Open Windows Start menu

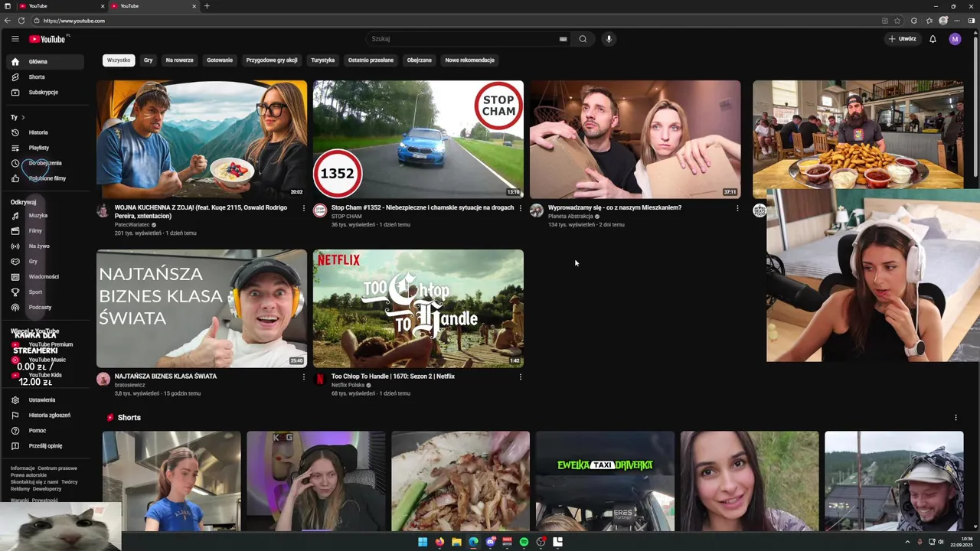pyautogui.click(x=423, y=542)
